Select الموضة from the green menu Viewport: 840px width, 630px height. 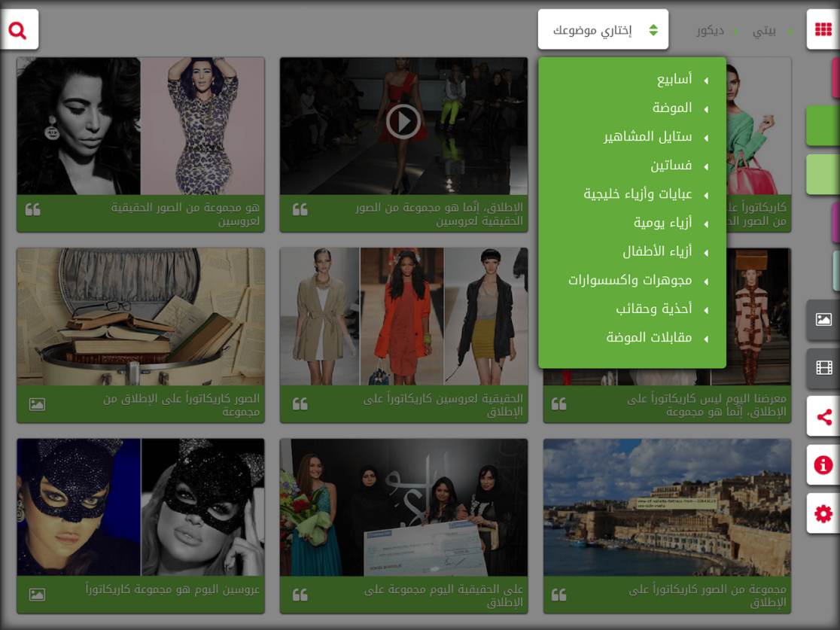(x=672, y=108)
